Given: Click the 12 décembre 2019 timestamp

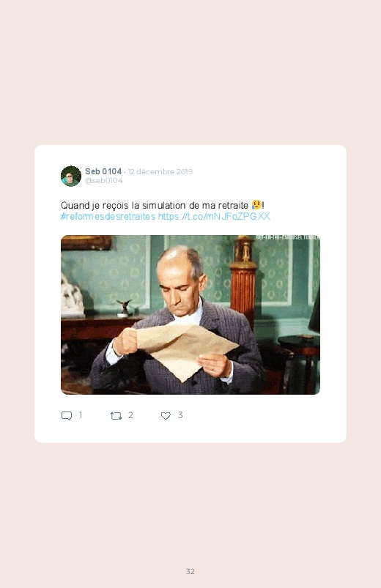Looking at the screenshot, I should 160,172.
